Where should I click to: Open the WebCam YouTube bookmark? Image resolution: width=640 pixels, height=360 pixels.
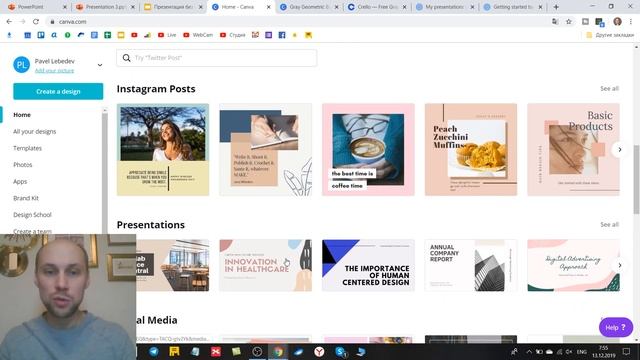[198, 35]
